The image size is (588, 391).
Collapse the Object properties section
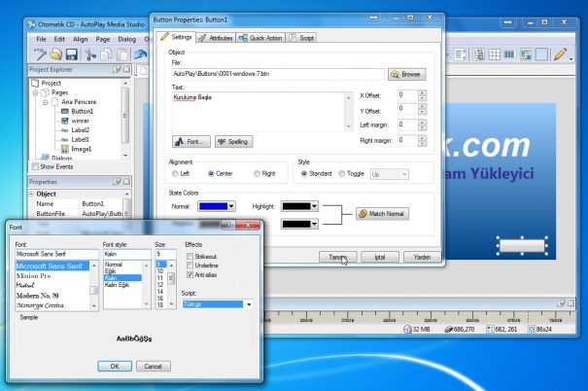(x=31, y=194)
